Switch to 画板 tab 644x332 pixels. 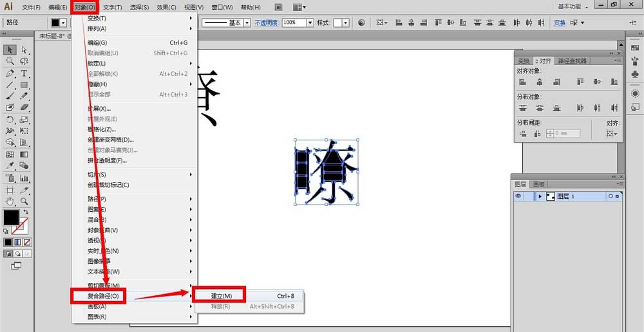pyautogui.click(x=538, y=184)
